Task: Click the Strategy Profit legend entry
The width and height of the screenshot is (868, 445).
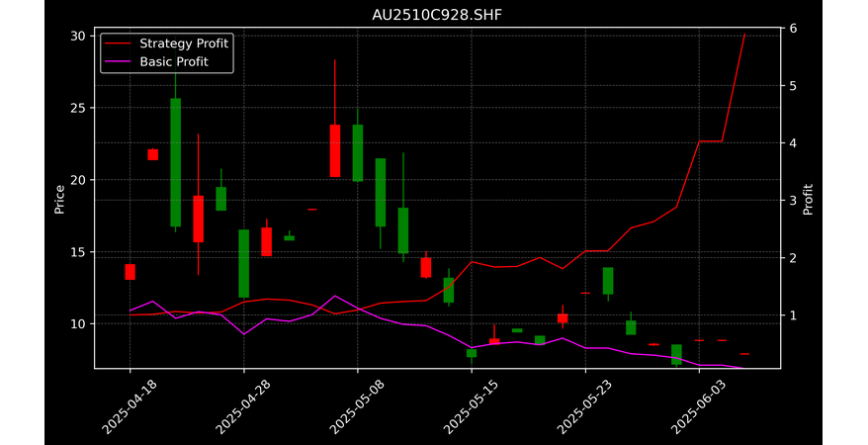Action: pyautogui.click(x=166, y=44)
